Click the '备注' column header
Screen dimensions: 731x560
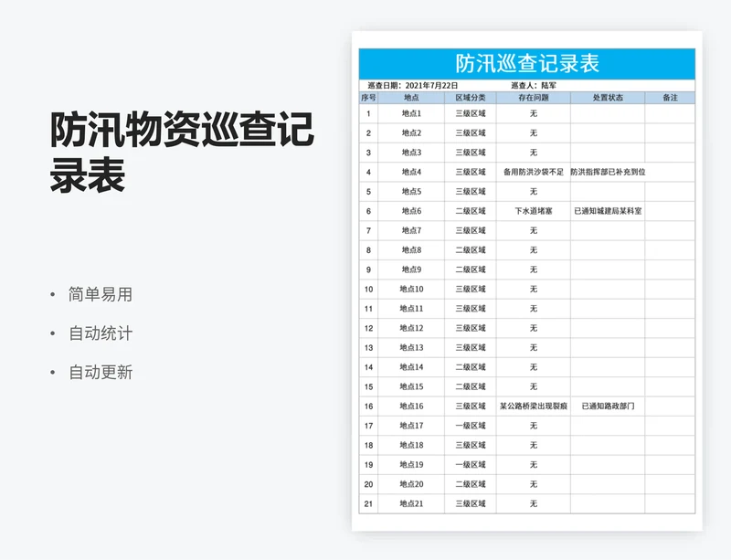(x=670, y=98)
